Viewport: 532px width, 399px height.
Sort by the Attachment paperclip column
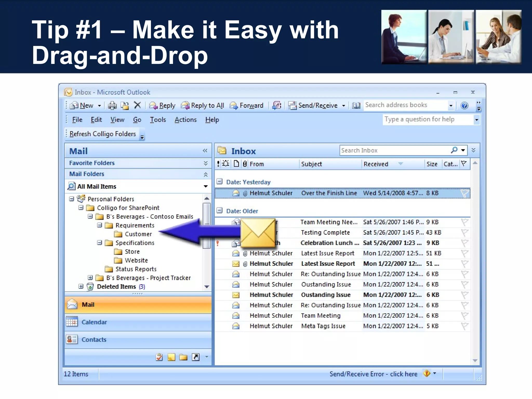(x=245, y=164)
